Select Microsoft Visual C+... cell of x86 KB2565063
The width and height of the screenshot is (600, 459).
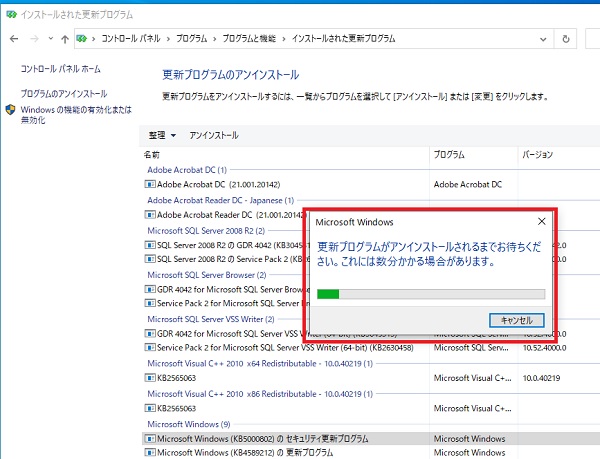472,408
